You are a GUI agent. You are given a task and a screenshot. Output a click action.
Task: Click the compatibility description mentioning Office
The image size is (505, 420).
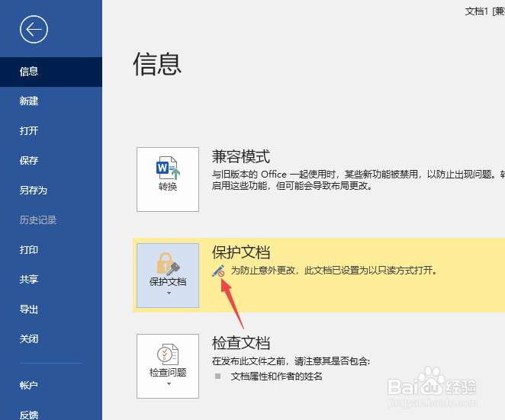pos(358,180)
